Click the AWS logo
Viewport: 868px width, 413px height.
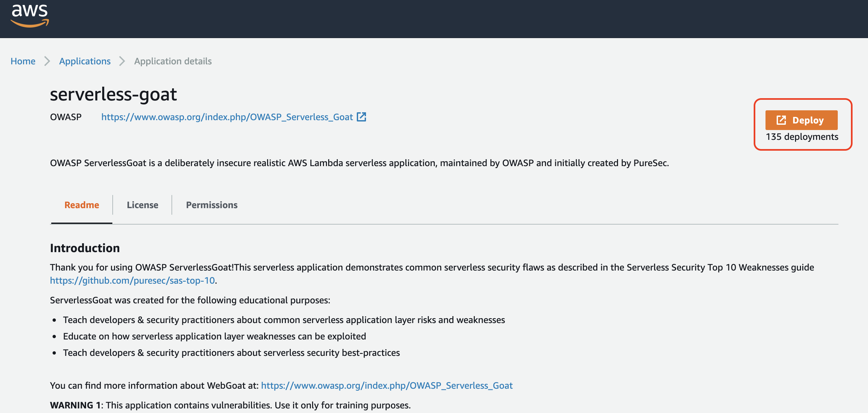(30, 15)
